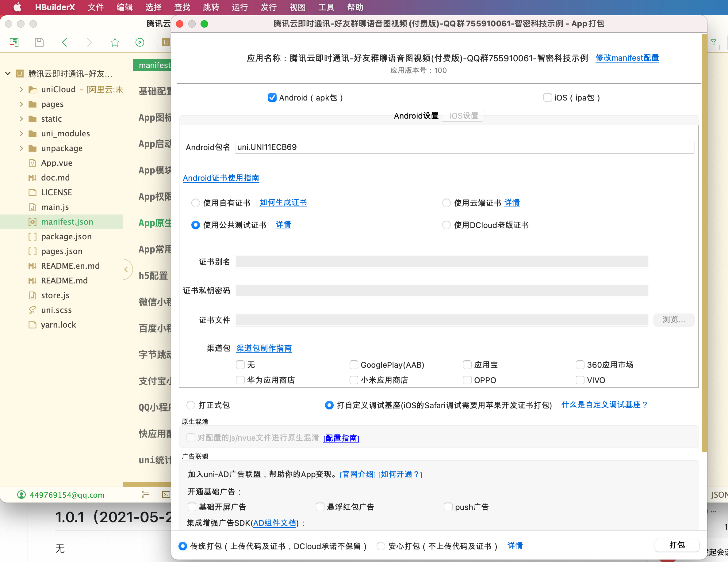Expand the uni_modules folder

(x=21, y=134)
